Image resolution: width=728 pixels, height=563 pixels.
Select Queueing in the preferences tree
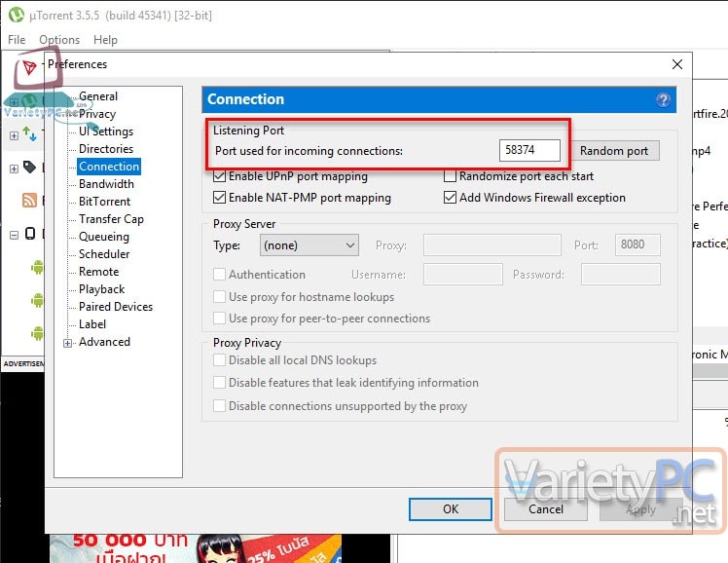pos(104,237)
